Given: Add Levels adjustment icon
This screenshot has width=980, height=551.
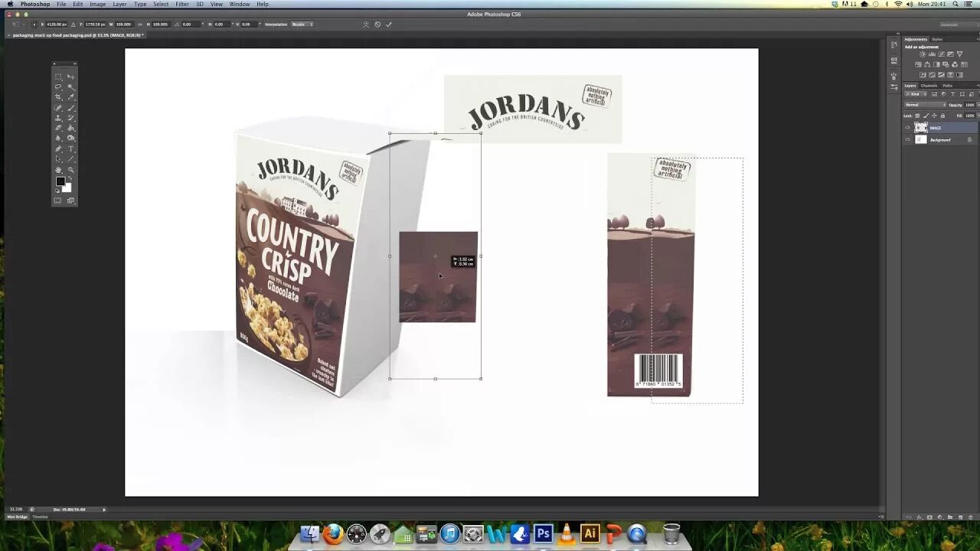Looking at the screenshot, I should click(933, 54).
